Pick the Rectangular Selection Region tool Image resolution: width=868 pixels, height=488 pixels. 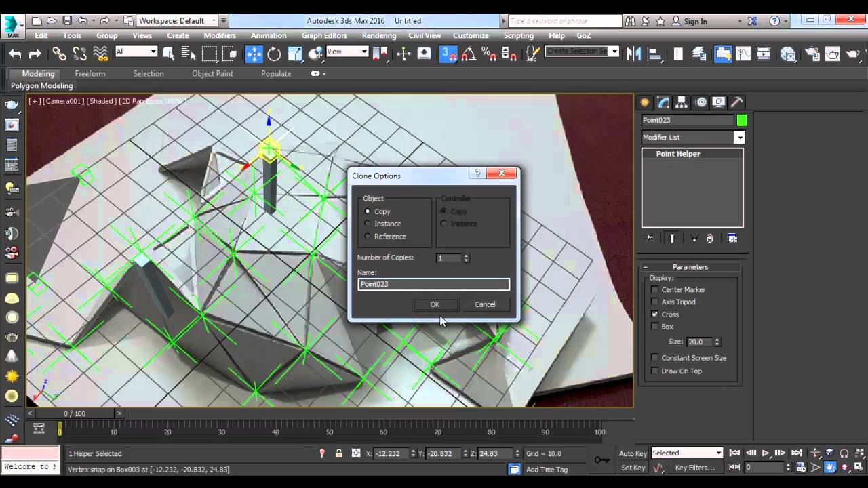pyautogui.click(x=210, y=54)
